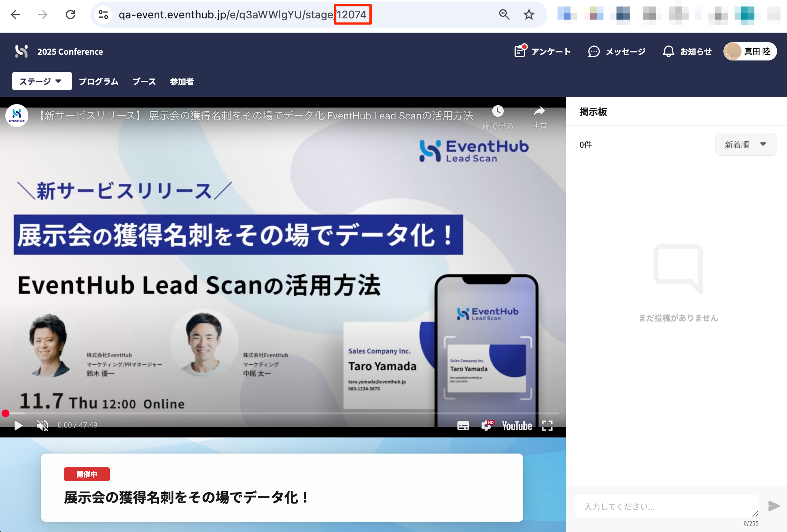Click the 掲示板 panel heading

(x=593, y=112)
